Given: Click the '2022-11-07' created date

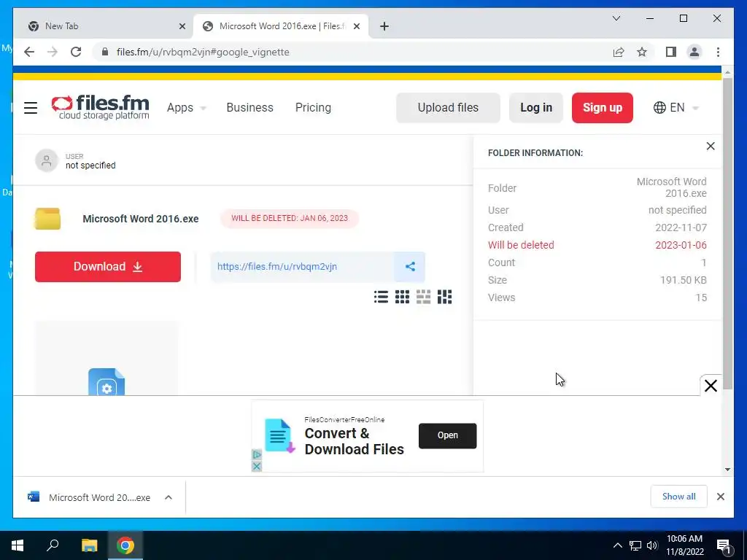Looking at the screenshot, I should pos(681,227).
